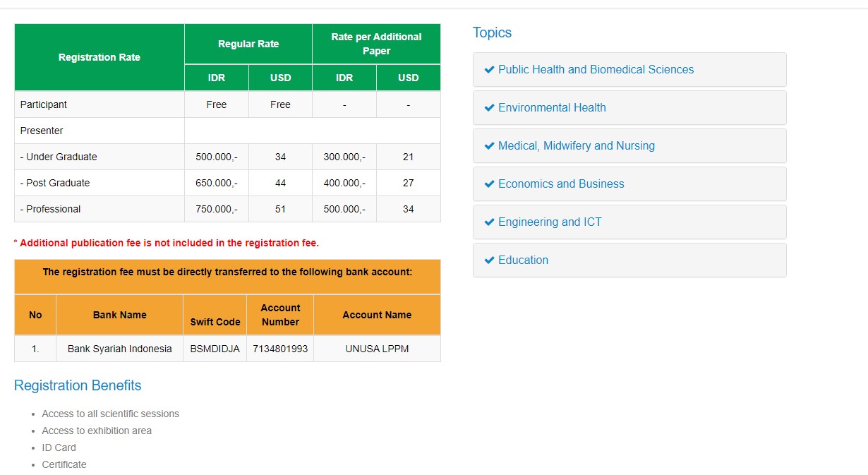Viewport: 868px width, 475px height.
Task: Select the Education topic text
Action: pos(523,260)
